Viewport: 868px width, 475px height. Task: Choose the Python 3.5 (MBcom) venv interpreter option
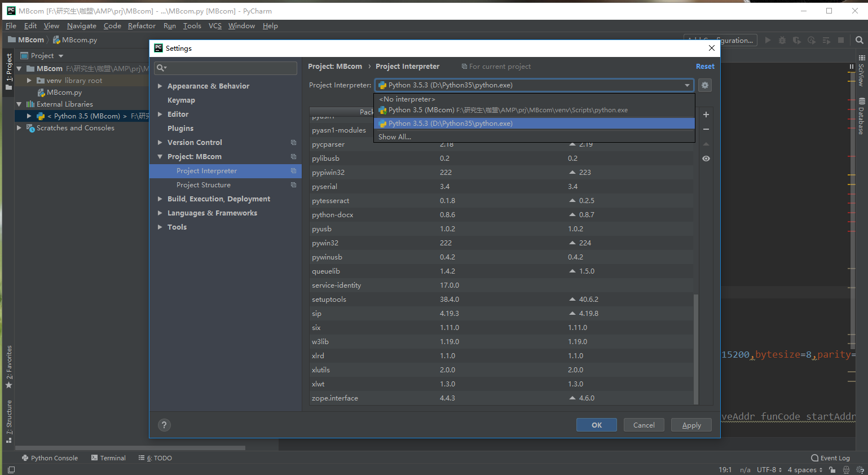[x=534, y=110]
